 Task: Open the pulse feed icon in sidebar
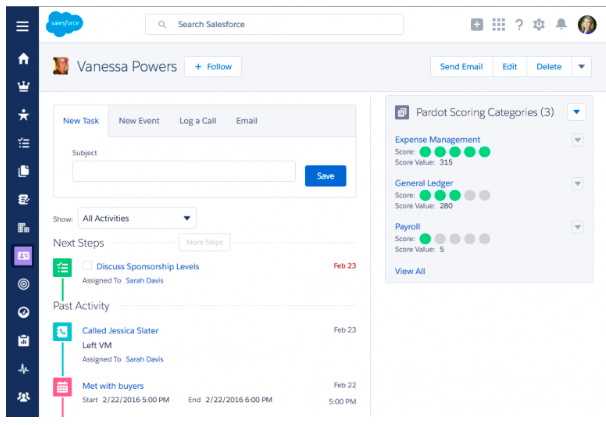pos(23,369)
